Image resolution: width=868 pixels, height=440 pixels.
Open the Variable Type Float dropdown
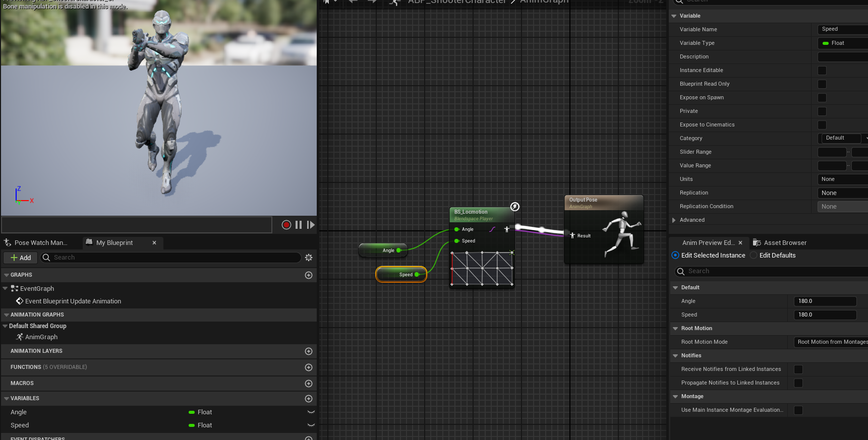click(843, 43)
